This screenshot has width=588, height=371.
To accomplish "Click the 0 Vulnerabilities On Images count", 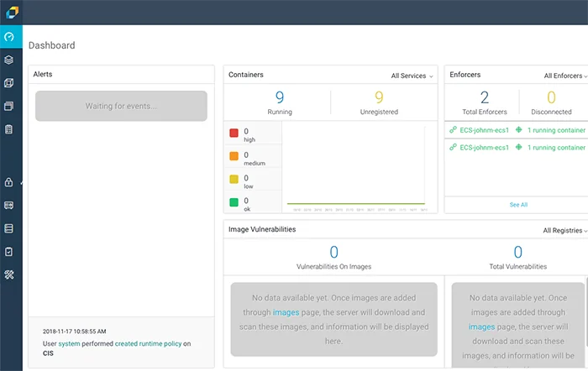I will coord(333,252).
